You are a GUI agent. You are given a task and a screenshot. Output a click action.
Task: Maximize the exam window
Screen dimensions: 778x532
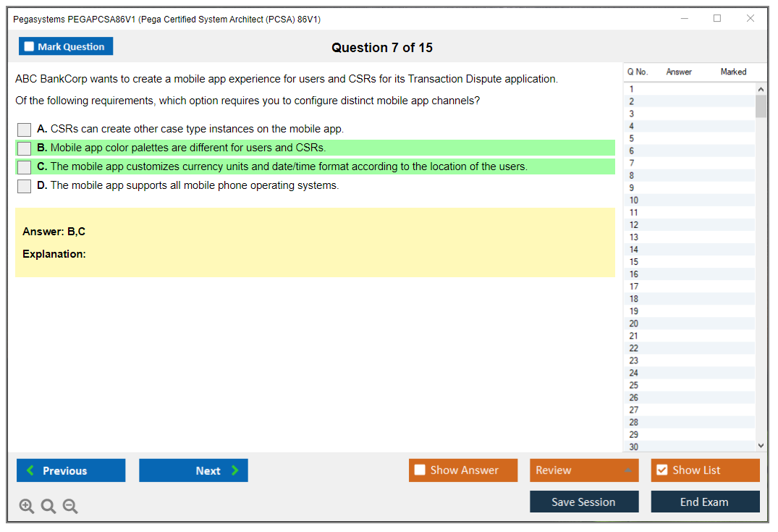click(717, 19)
